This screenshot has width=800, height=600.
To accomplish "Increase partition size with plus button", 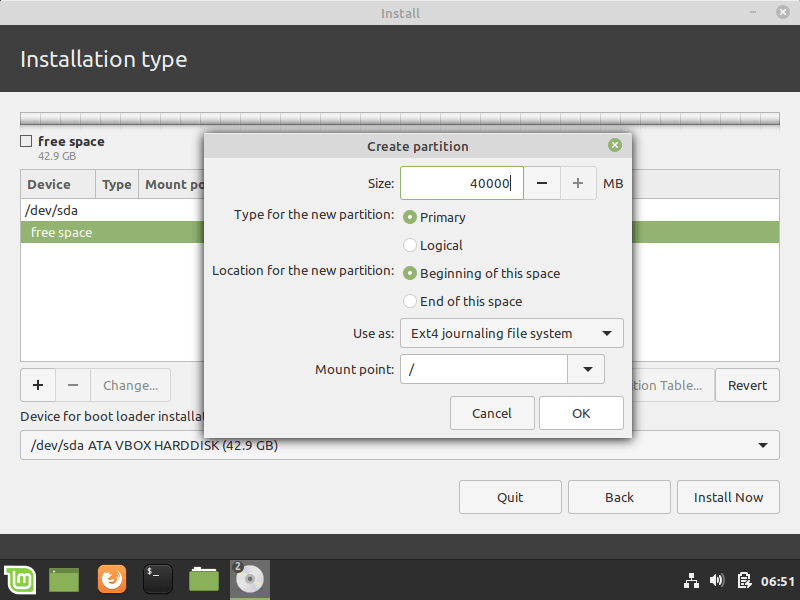I will [x=578, y=183].
